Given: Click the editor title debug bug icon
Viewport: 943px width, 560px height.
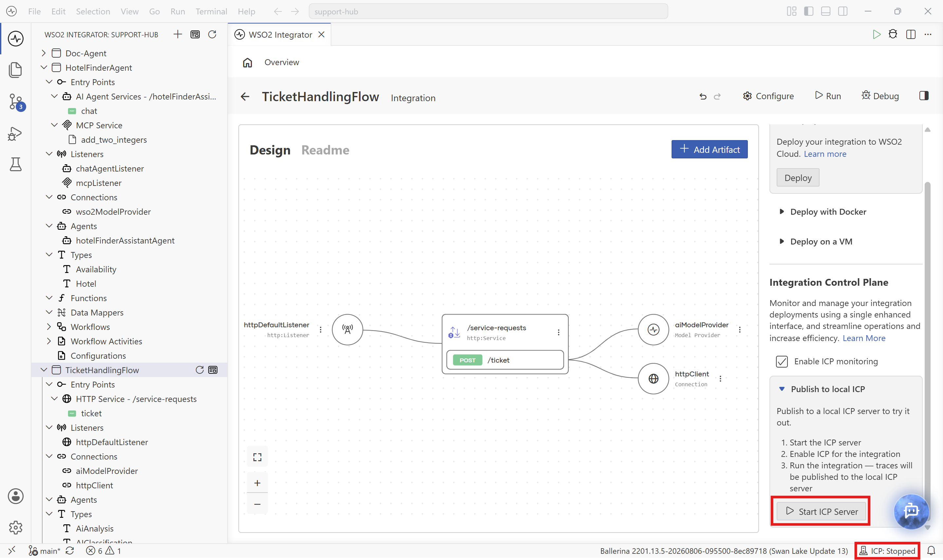Looking at the screenshot, I should (x=893, y=34).
